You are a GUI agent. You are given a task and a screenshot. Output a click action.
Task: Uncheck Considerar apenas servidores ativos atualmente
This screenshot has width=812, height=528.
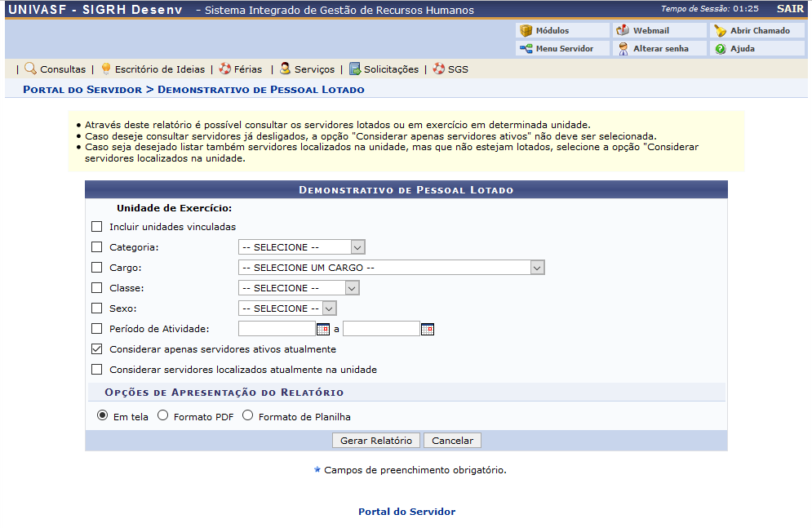97,349
